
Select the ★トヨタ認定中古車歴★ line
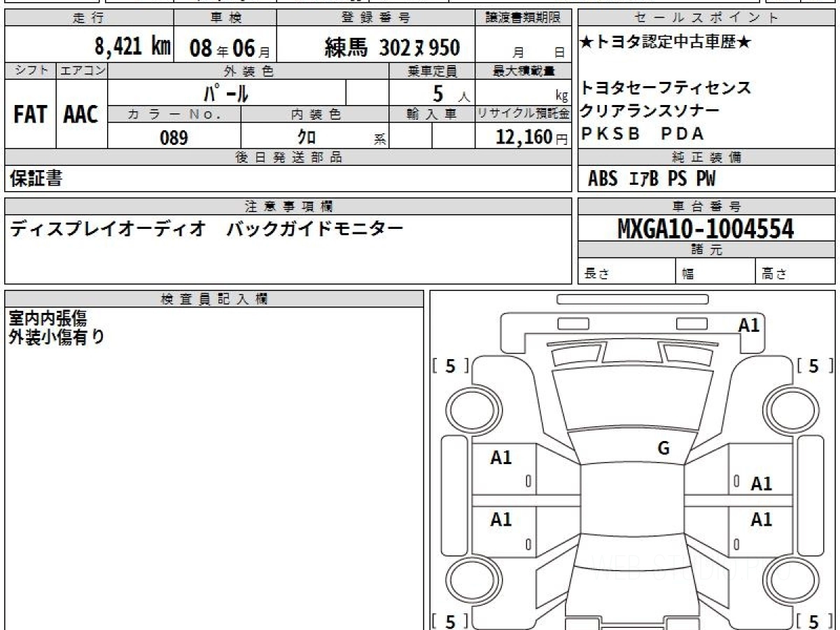pos(666,43)
